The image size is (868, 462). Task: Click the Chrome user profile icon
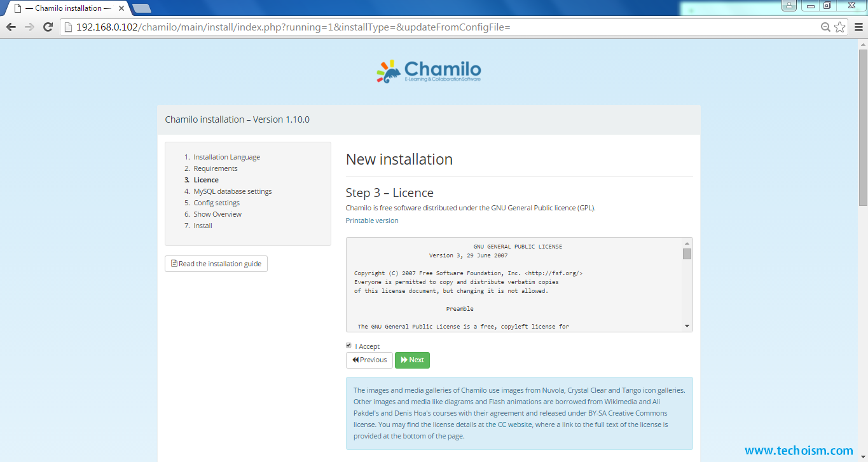(789, 5)
